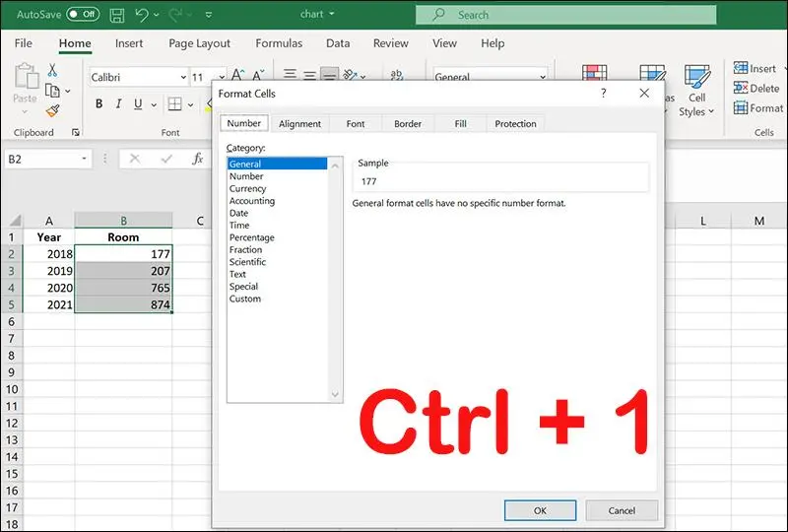Click Decrease Font Size icon
788x532 pixels.
coord(258,76)
